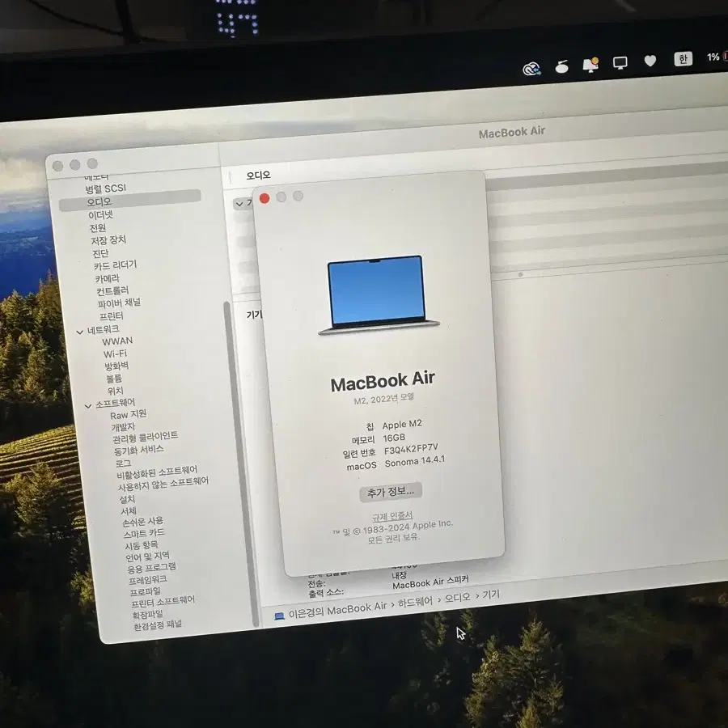Go to 하드웨어 in the path bar
728x728 pixels.
[x=415, y=602]
